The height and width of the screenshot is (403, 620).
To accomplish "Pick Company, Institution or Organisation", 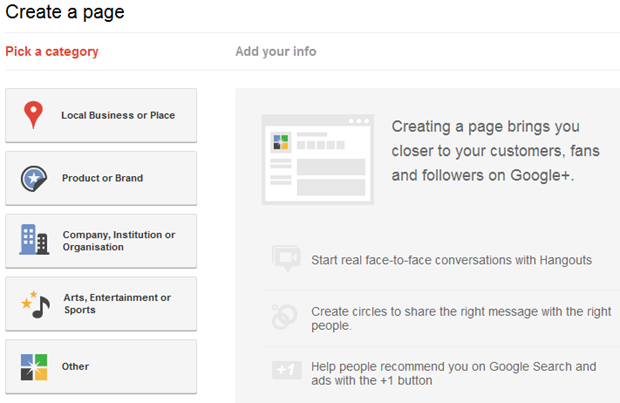I will pos(101,241).
